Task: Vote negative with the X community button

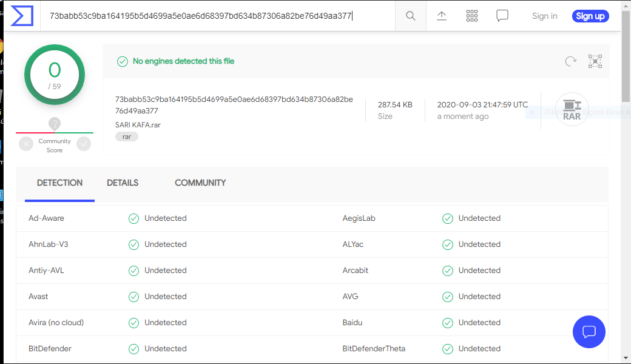Action: click(26, 144)
